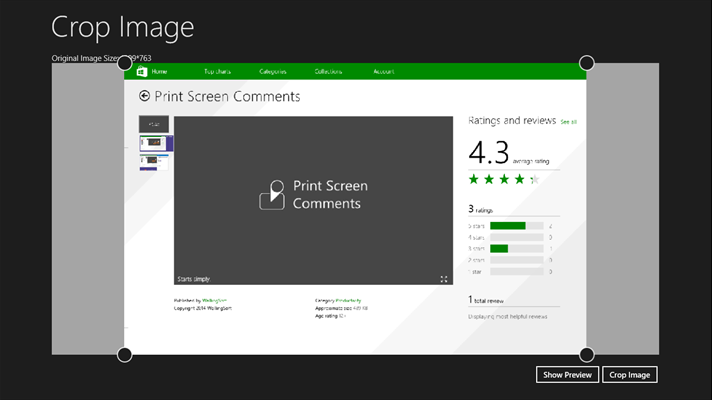Open the Home tab in Store
The image size is (712, 400).
[x=159, y=71]
